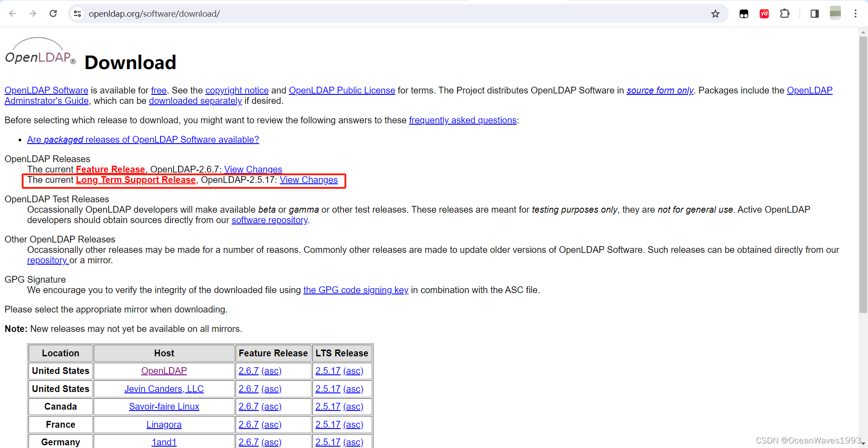Click Long Term Support Release link

[x=136, y=180]
